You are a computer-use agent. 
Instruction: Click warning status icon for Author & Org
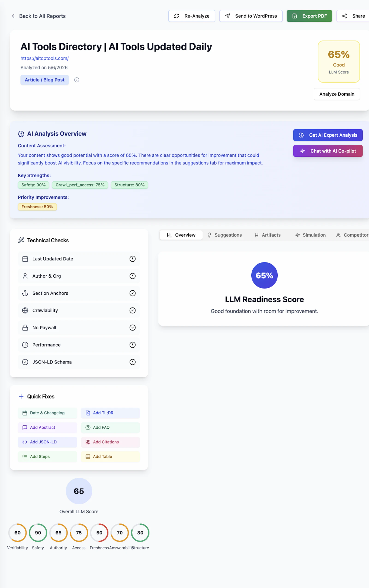tap(133, 276)
